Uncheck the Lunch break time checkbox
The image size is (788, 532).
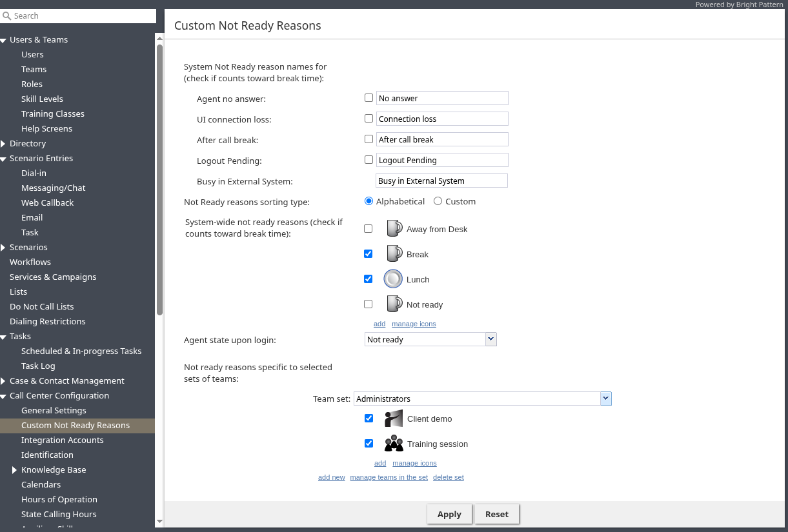pos(369,279)
